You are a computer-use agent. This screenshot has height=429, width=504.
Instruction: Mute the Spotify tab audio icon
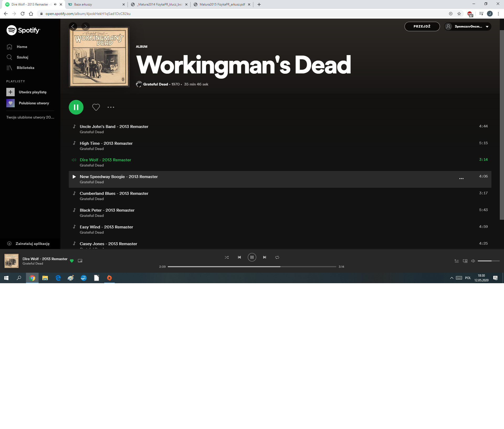click(55, 4)
